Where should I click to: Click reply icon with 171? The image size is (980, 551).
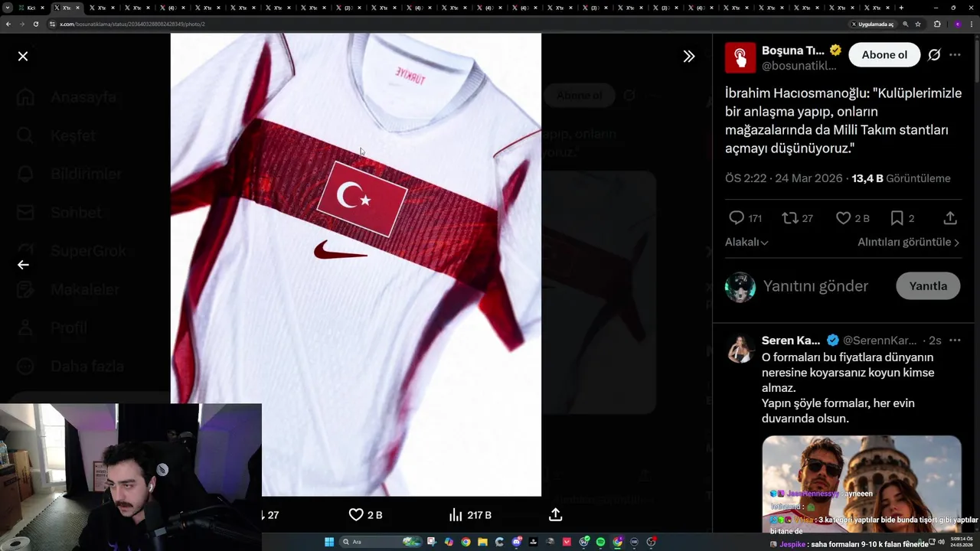(736, 218)
